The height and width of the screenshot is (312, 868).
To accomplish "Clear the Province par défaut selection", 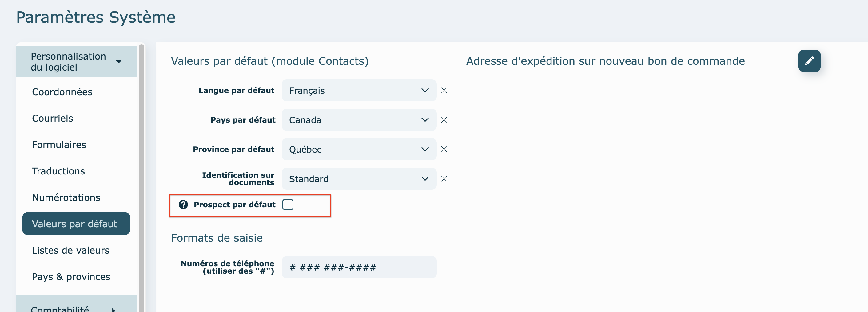I will tap(444, 150).
